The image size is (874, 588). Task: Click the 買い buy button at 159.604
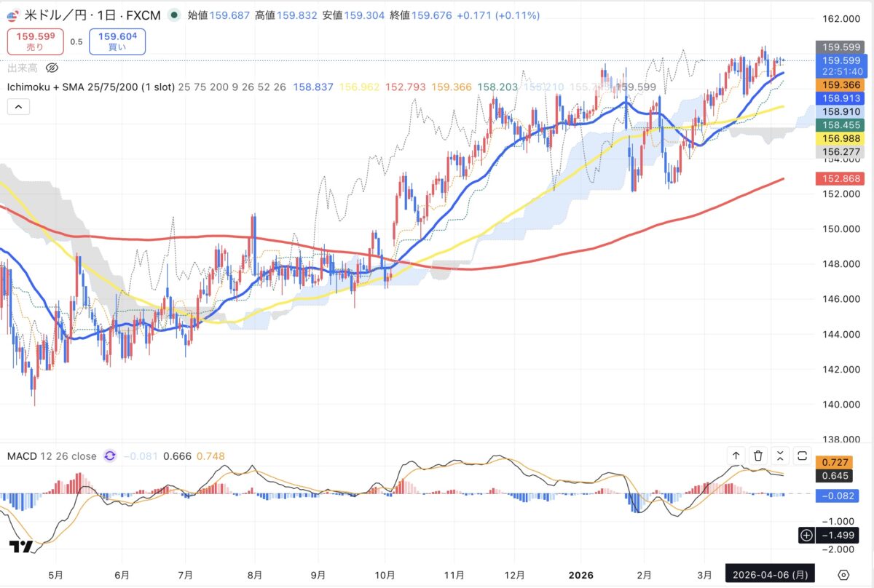click(117, 41)
